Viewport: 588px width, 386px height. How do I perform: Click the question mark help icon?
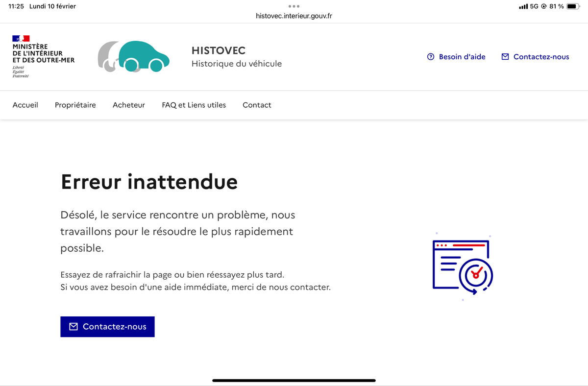[431, 57]
